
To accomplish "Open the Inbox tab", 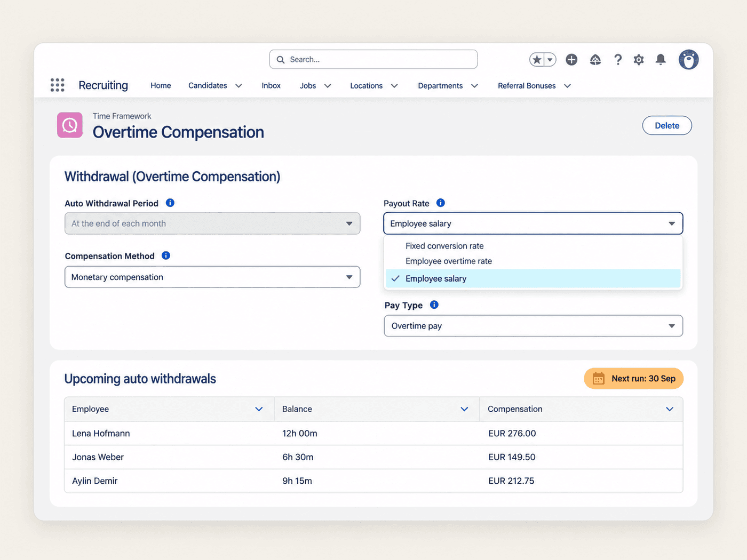I will click(x=271, y=85).
